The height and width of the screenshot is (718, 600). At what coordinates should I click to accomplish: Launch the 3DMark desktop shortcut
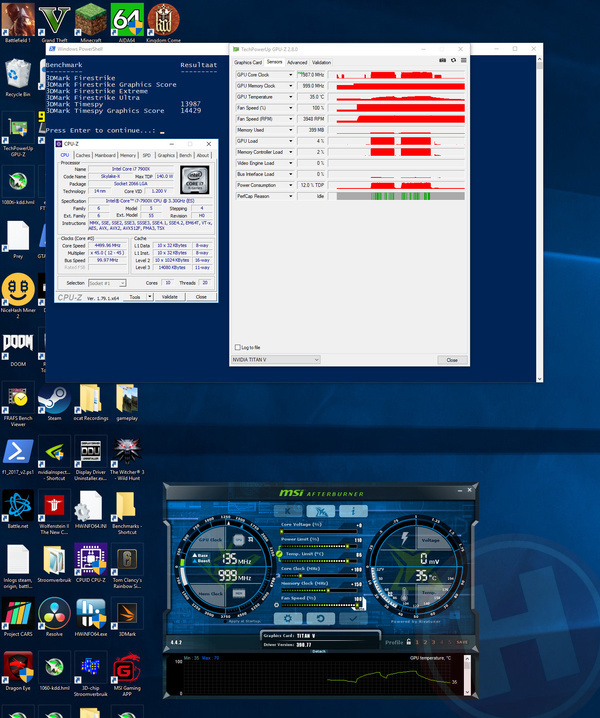point(127,617)
